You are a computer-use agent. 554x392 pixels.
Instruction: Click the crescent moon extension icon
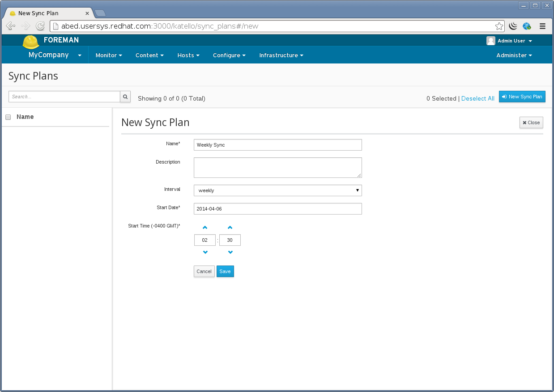coord(513,26)
